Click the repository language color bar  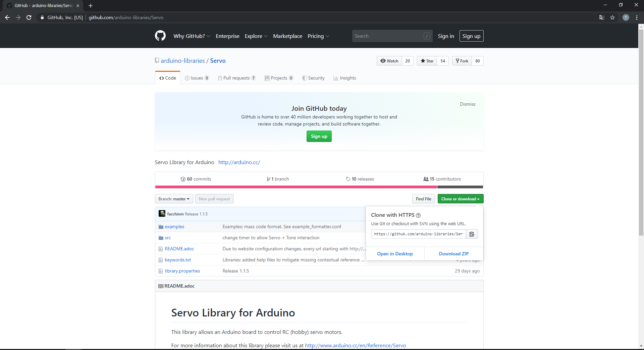pyautogui.click(x=319, y=187)
